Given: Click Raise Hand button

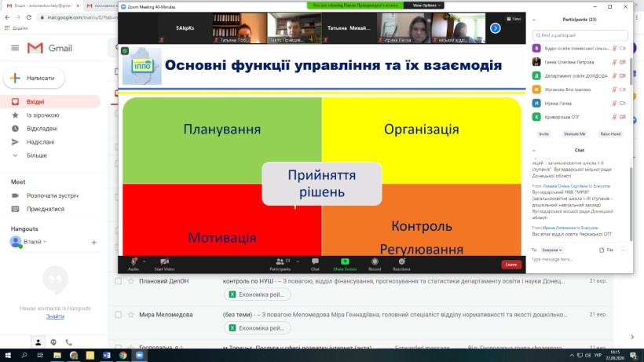Looking at the screenshot, I should (610, 133).
